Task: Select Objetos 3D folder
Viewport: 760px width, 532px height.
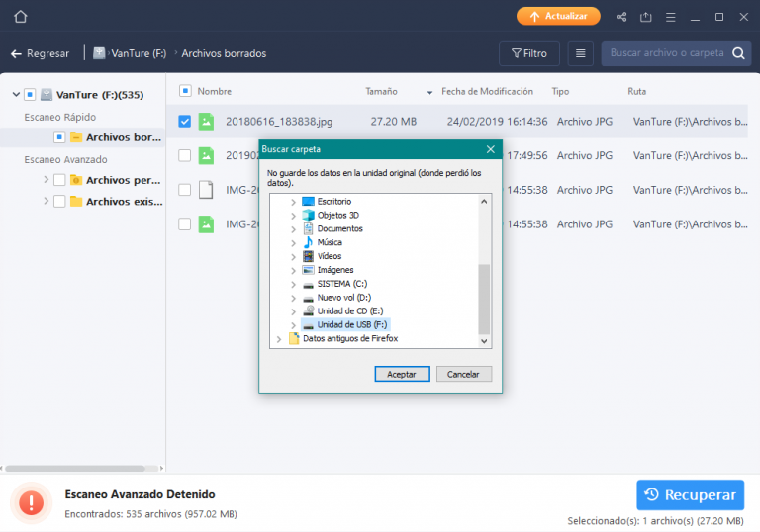Action: pyautogui.click(x=337, y=215)
